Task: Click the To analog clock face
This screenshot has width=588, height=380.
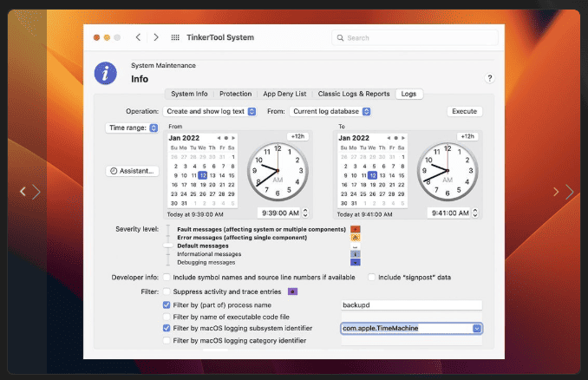Action: 448,171
